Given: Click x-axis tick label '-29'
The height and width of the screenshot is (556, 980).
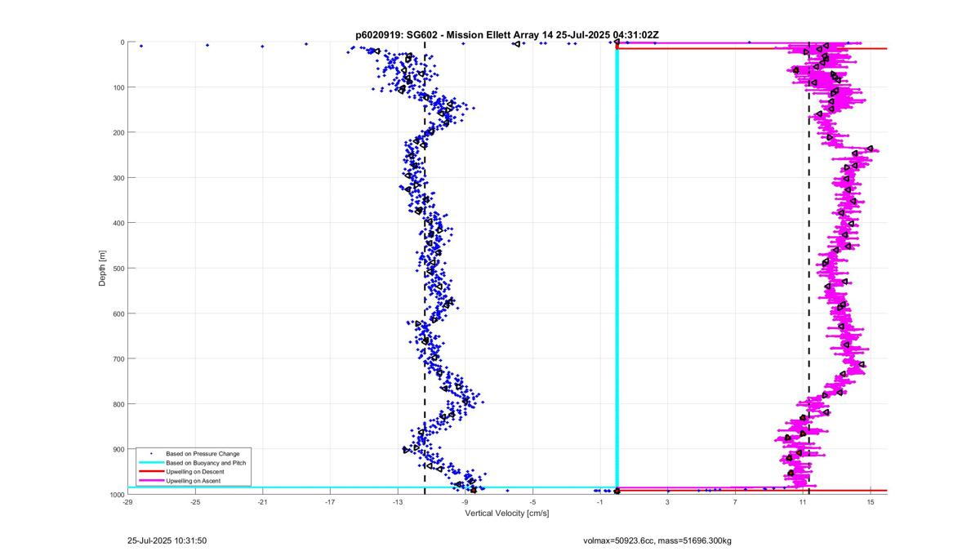Looking at the screenshot, I should pos(127,503).
